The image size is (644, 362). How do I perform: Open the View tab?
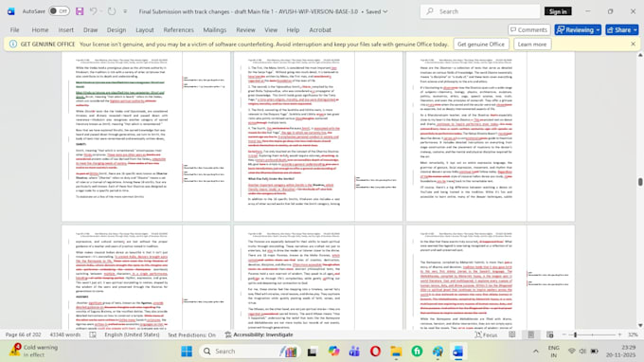coord(271,30)
